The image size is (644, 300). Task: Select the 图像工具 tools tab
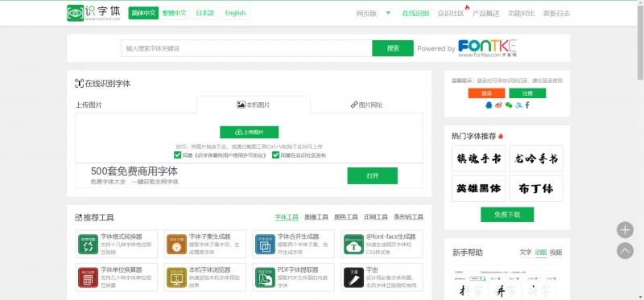(x=316, y=217)
